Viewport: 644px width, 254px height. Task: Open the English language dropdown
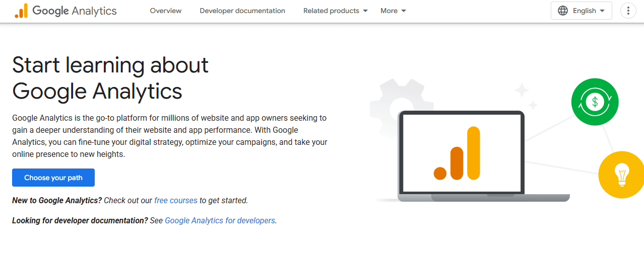[582, 11]
